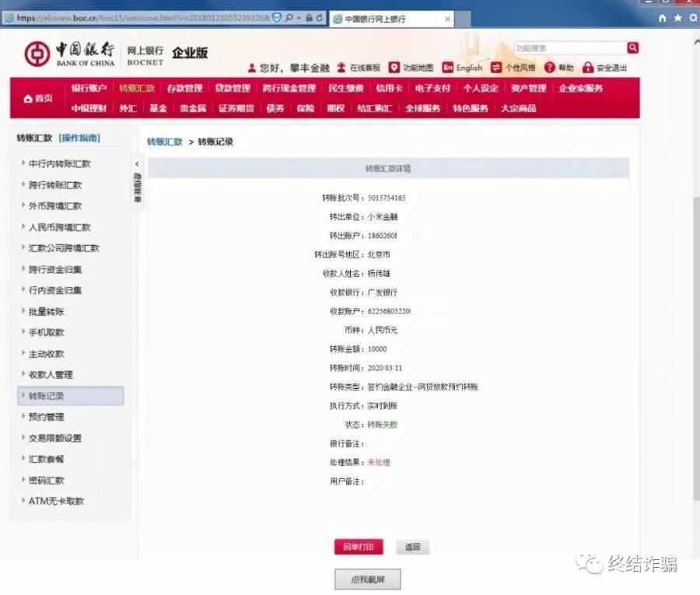Click the 转账失败 status text

point(382,425)
